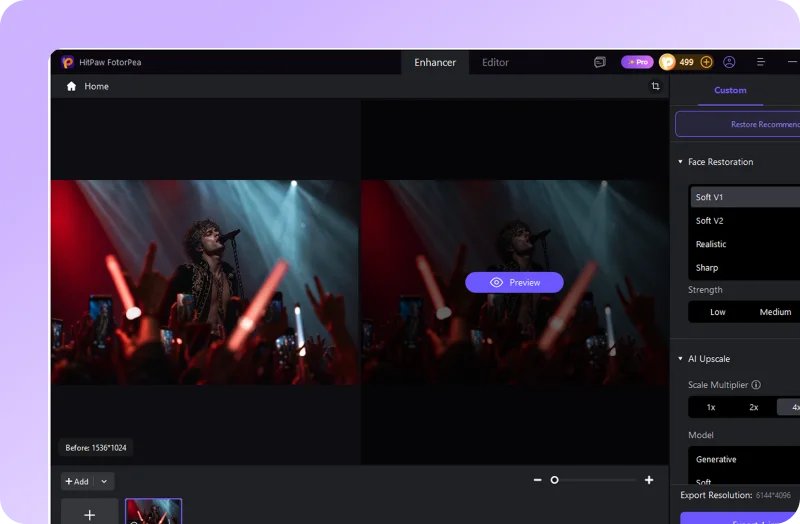Click the Home house icon
This screenshot has height=524, width=800.
pyautogui.click(x=71, y=86)
